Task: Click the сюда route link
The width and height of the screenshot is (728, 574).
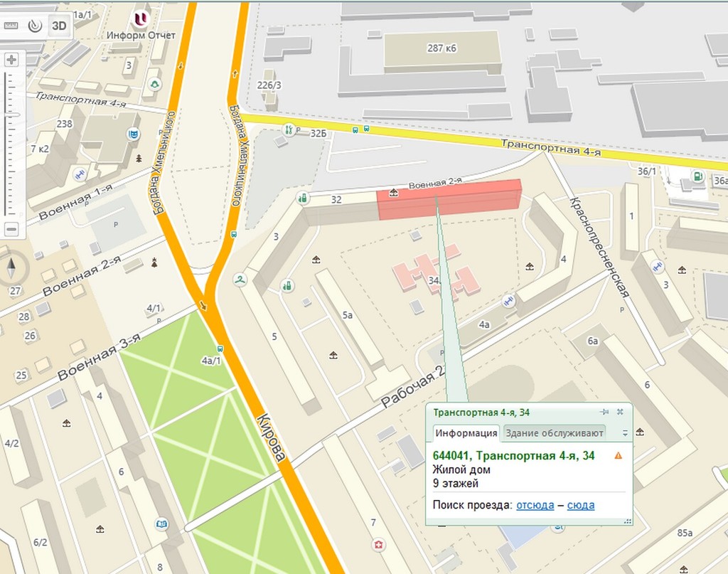Action: [581, 505]
